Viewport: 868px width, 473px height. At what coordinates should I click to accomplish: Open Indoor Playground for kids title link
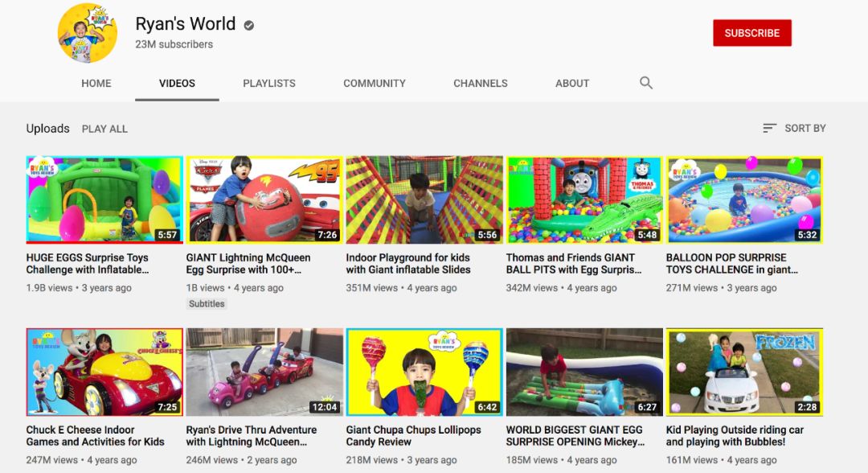click(408, 264)
